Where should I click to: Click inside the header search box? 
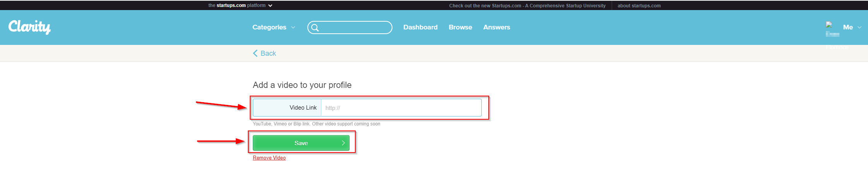point(350,27)
